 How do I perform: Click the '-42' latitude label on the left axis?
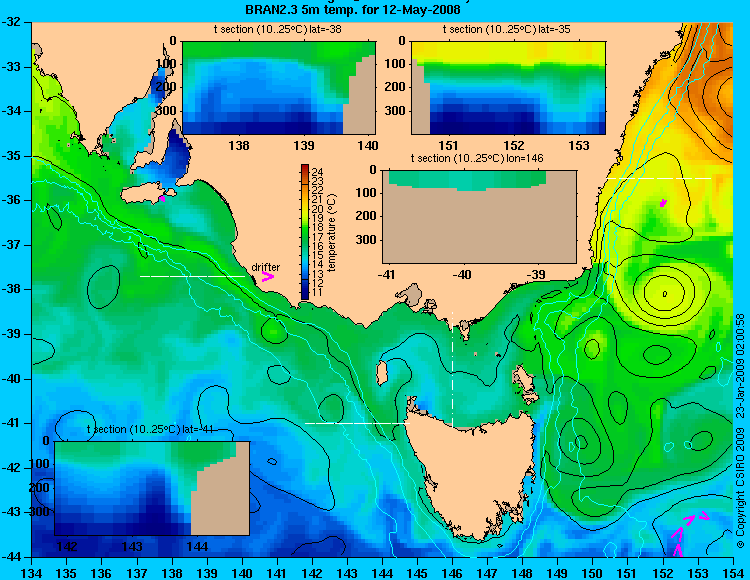11,468
